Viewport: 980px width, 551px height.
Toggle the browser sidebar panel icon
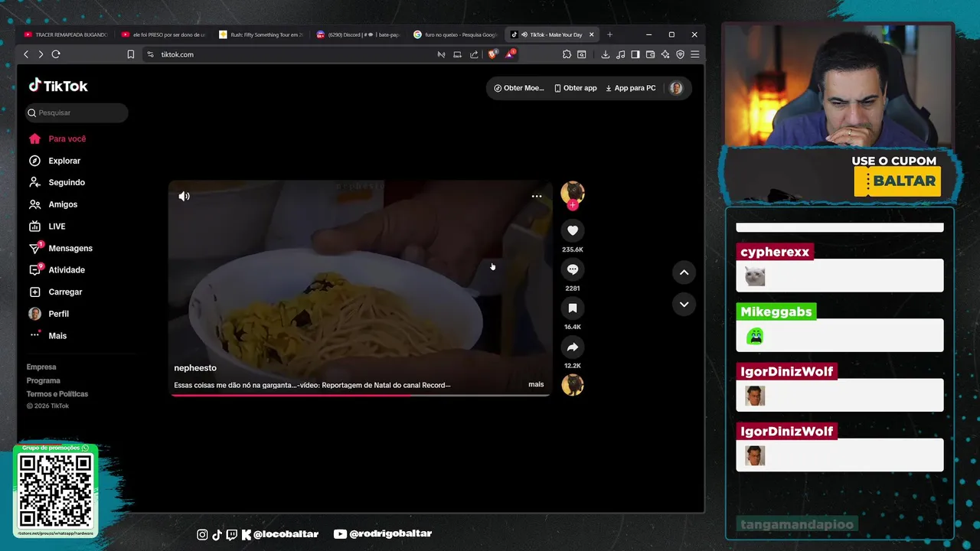(x=635, y=54)
